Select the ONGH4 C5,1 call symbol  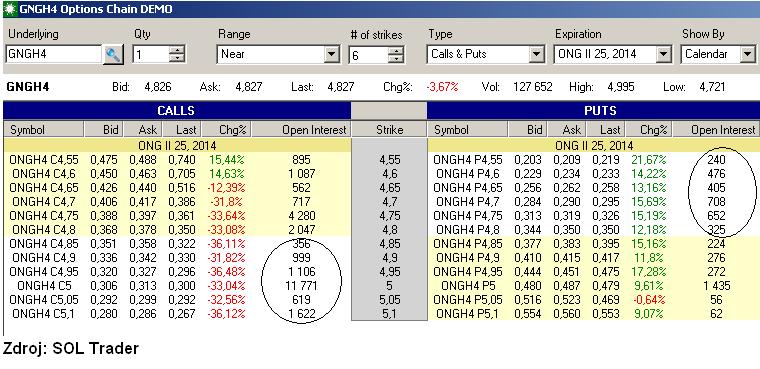(43, 314)
